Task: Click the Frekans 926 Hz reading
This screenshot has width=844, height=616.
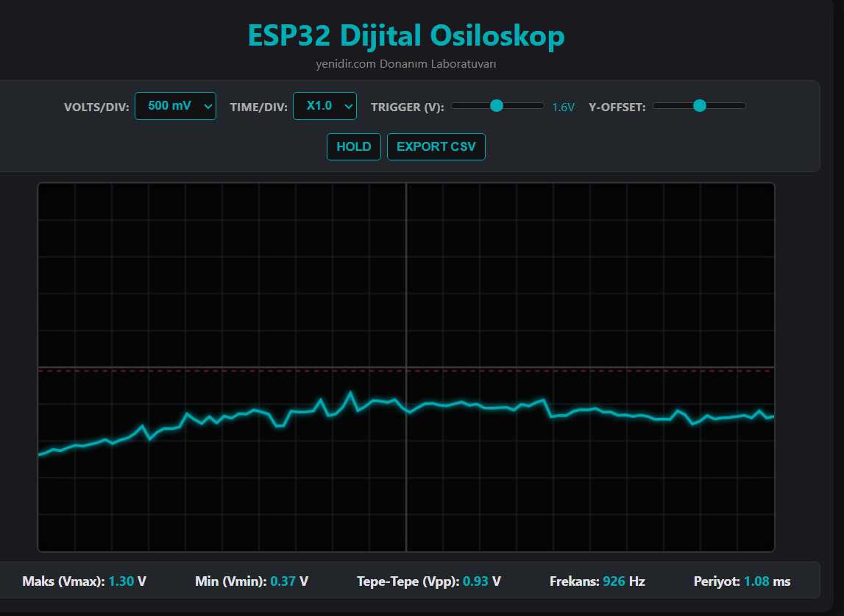Action: tap(597, 581)
